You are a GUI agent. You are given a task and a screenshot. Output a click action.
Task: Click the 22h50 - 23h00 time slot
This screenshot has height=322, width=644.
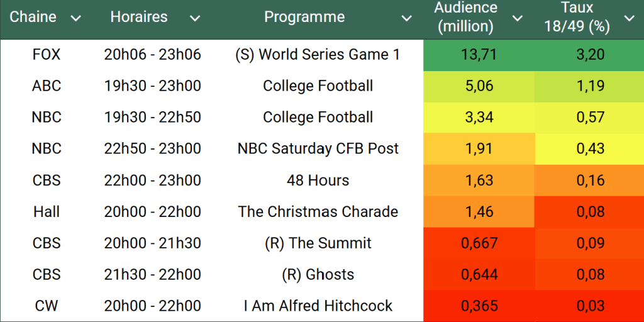tap(153, 149)
